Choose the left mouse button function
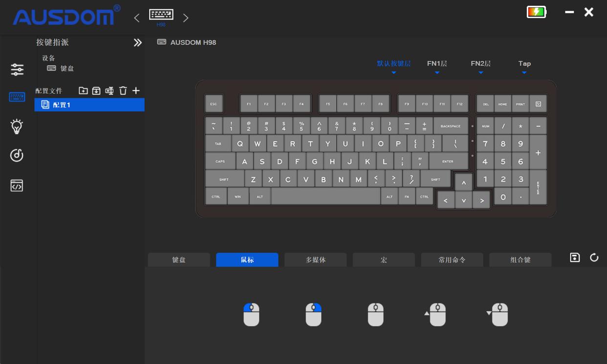607x364 pixels. 251,315
